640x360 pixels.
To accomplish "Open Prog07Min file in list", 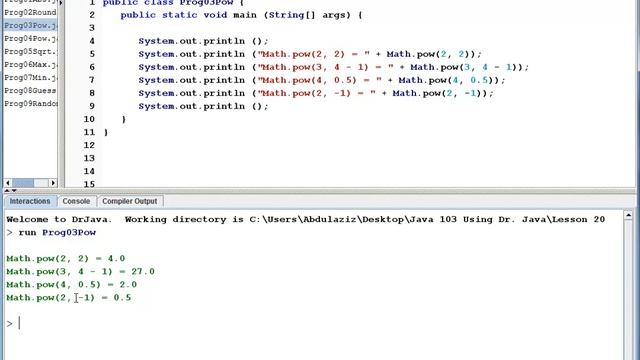I will click(30, 78).
